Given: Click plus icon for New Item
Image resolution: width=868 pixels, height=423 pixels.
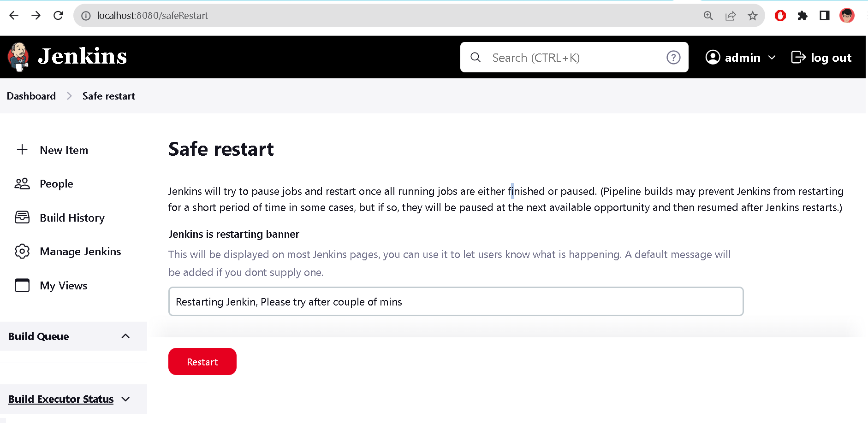Looking at the screenshot, I should (22, 150).
